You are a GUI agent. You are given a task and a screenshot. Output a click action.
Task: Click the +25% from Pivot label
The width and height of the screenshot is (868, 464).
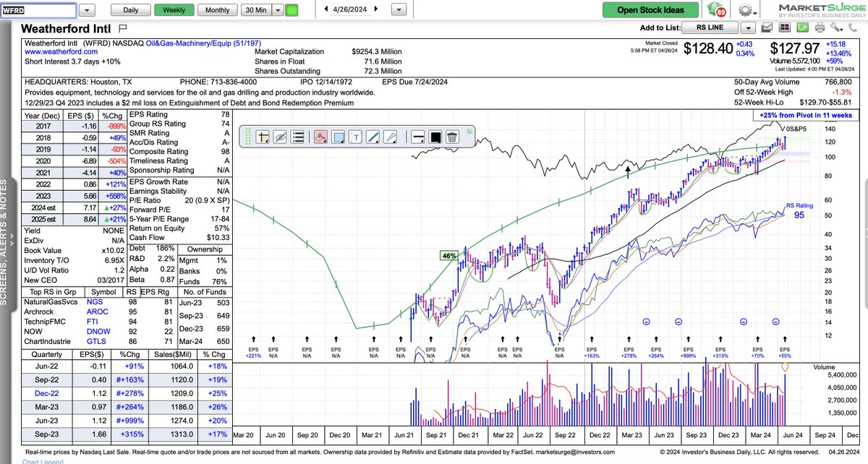[804, 116]
